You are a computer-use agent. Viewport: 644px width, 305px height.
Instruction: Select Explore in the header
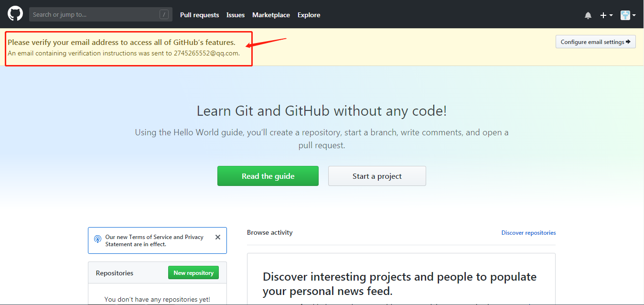(x=309, y=15)
